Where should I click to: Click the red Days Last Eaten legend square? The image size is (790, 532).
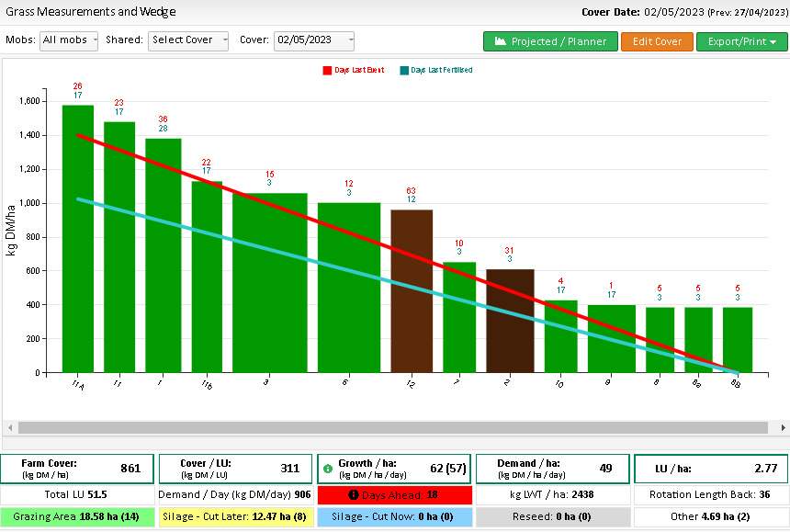pos(326,70)
